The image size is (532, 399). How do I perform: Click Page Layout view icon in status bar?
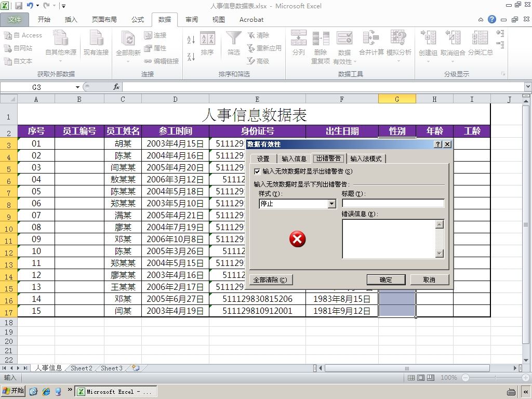click(x=421, y=378)
